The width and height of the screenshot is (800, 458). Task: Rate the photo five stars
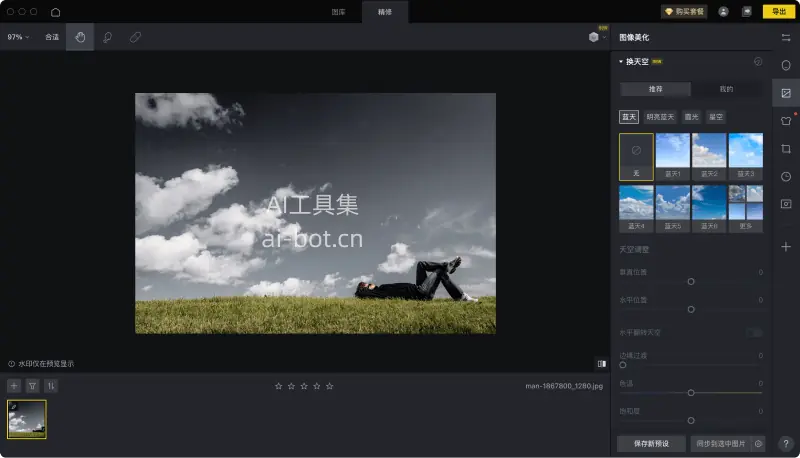[x=330, y=386]
